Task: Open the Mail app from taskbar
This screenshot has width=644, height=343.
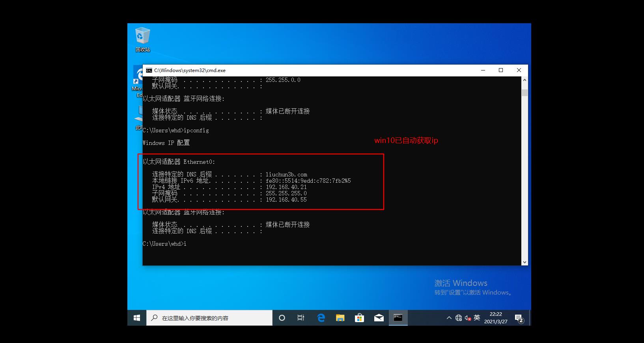Action: (379, 318)
